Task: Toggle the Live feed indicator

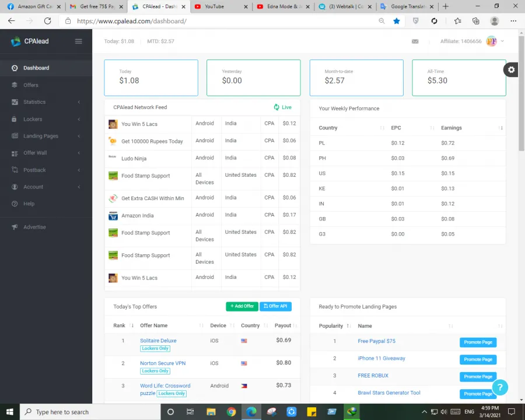Action: coord(282,107)
